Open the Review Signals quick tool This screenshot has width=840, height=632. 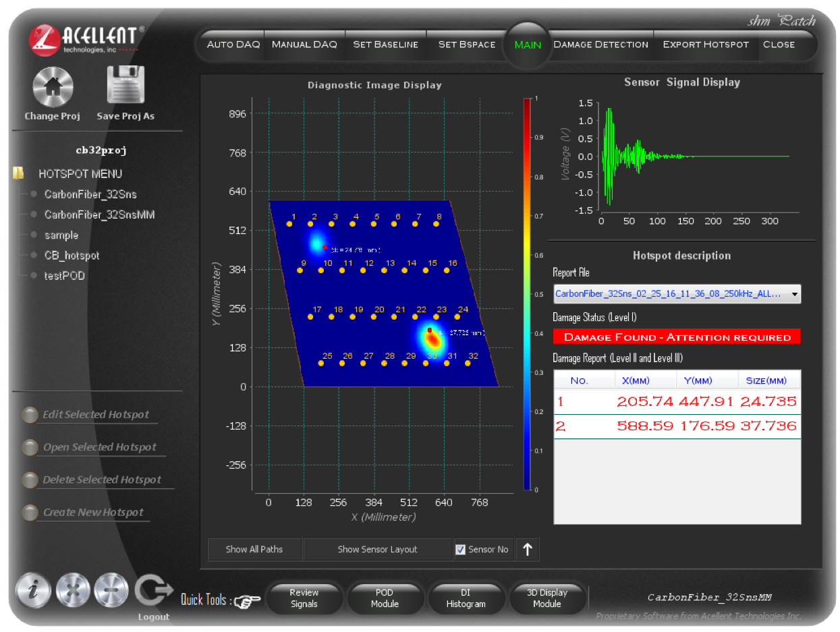click(x=304, y=598)
